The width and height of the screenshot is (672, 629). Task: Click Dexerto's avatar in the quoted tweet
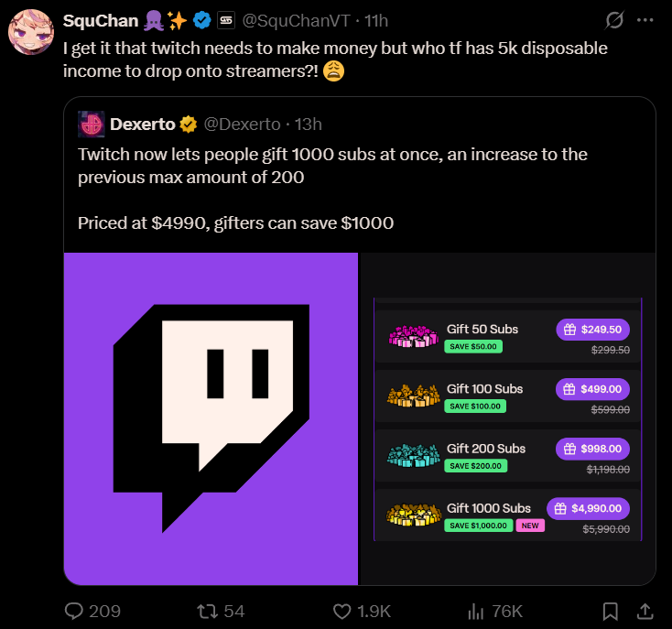[91, 124]
